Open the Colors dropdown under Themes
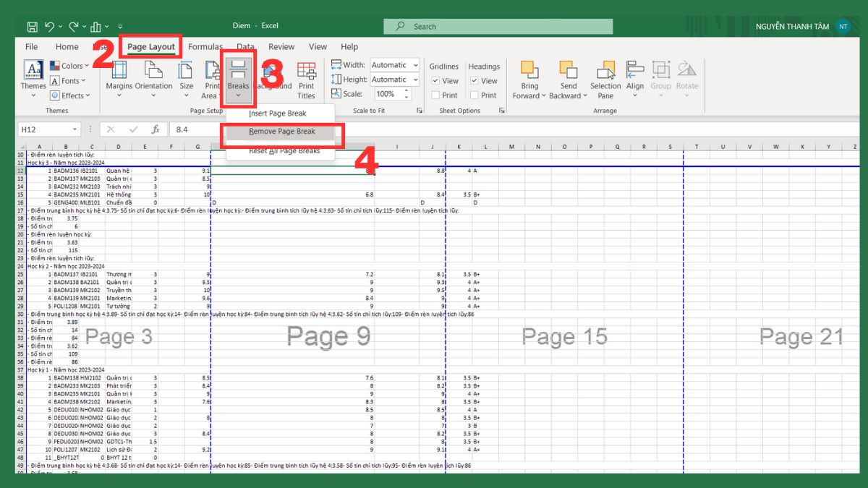 (70, 65)
